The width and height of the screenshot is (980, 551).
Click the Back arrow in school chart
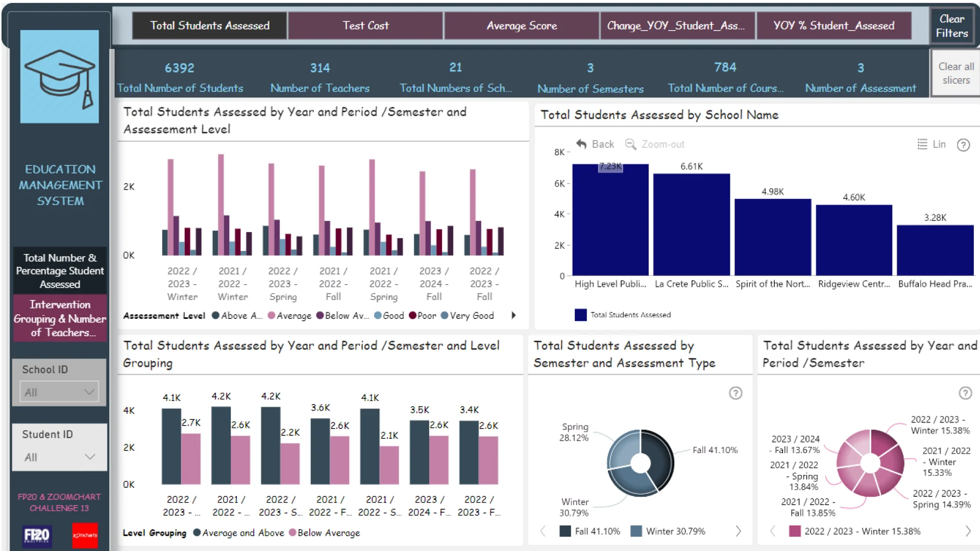[581, 144]
